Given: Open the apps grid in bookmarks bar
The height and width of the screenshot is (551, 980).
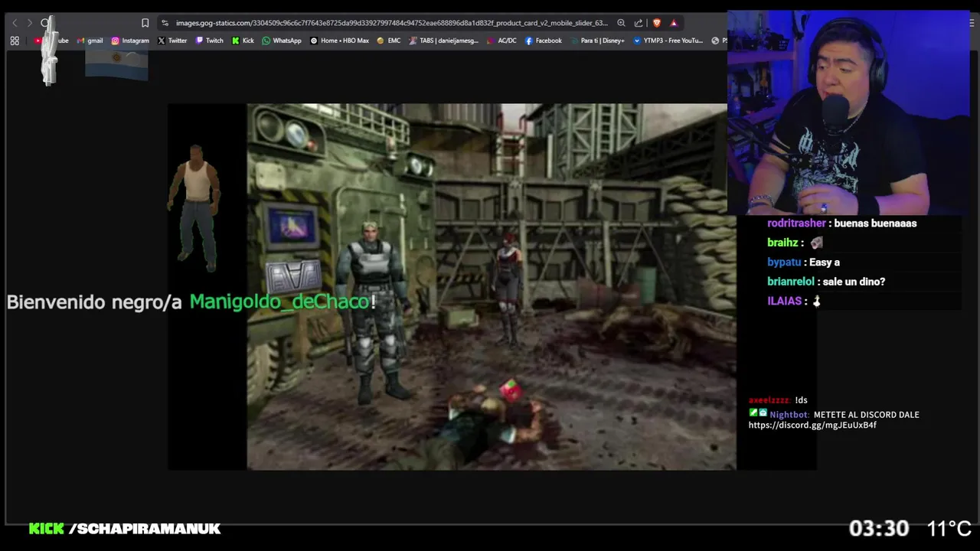Looking at the screenshot, I should click(x=15, y=41).
